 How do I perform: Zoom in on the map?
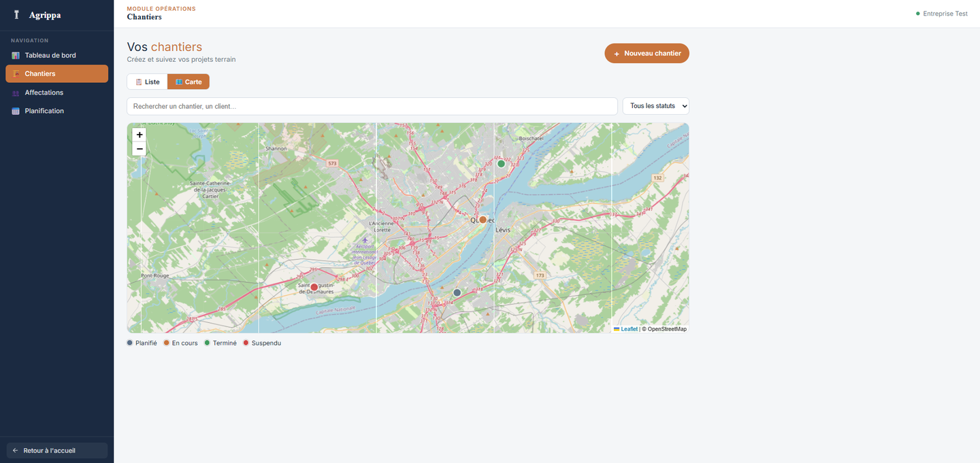click(x=140, y=135)
